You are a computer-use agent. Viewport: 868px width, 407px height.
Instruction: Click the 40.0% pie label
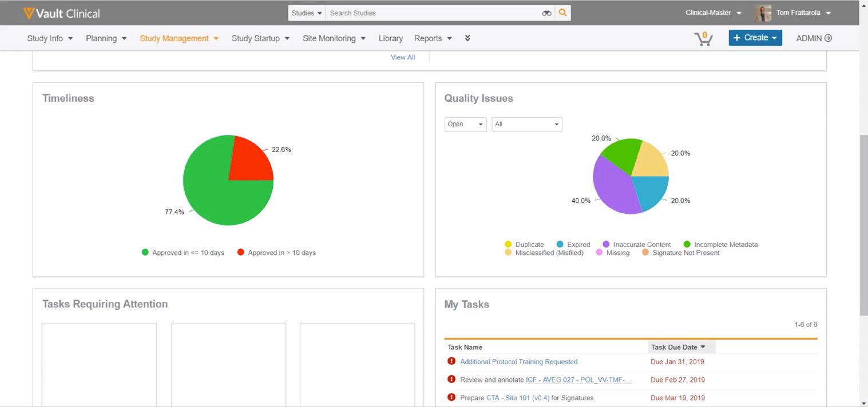[581, 201]
